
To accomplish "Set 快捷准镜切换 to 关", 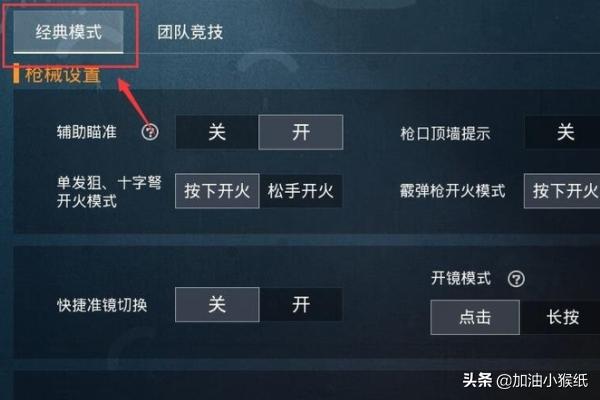I will tap(217, 305).
